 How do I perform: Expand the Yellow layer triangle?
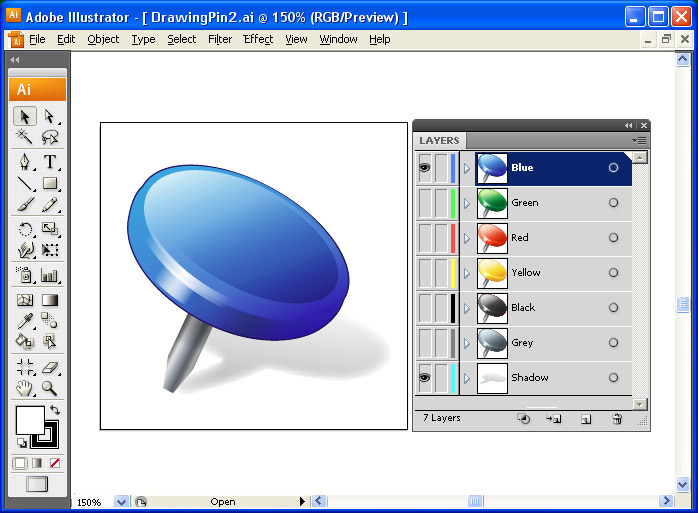point(467,273)
